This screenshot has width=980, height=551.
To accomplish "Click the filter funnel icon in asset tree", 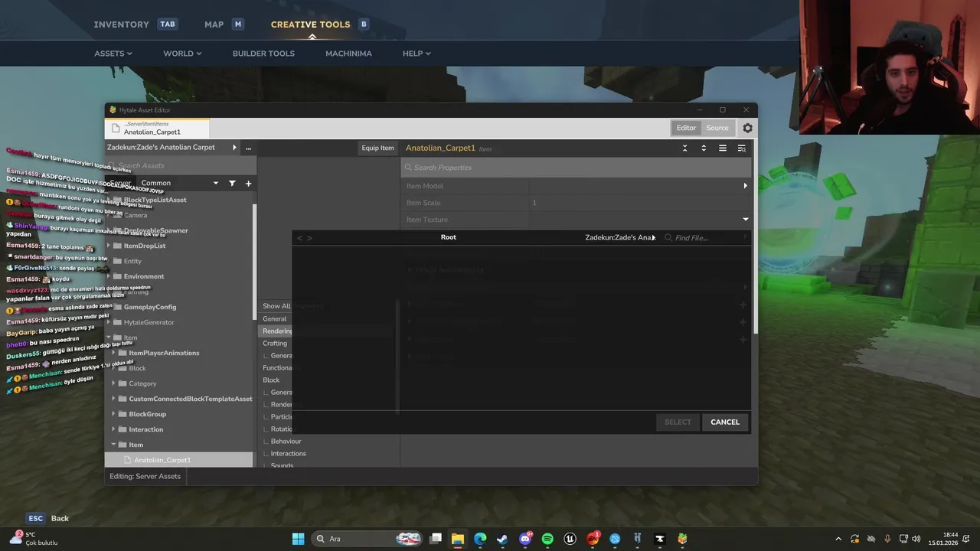I will [232, 183].
